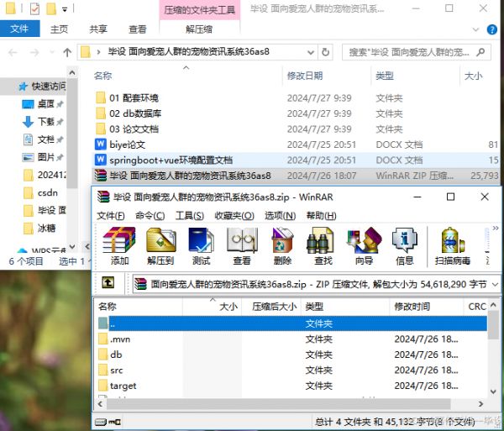Open the Extract (解压缩) ribbon tab
The height and width of the screenshot is (431, 504).
click(x=199, y=29)
